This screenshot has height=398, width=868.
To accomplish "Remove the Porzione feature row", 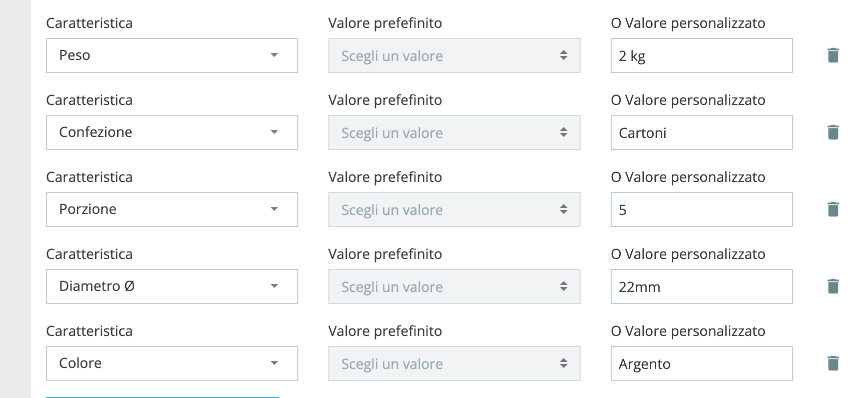I will [x=833, y=209].
